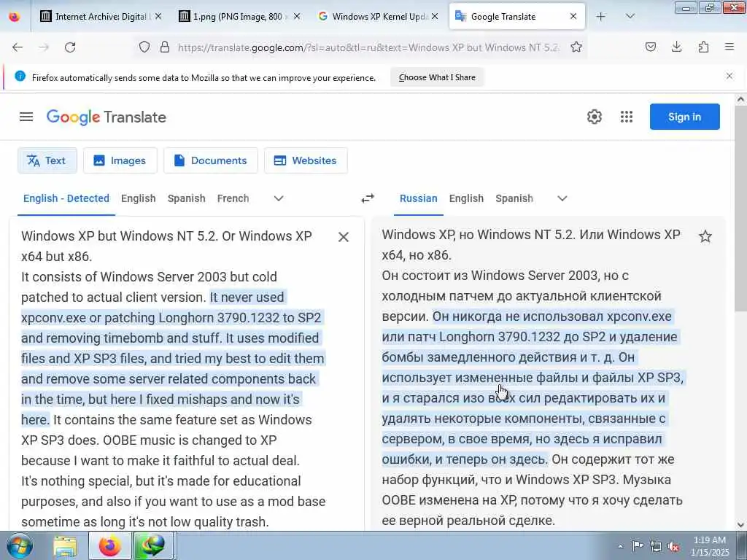Open Firefox application menu
This screenshot has height=560, width=747.
(729, 47)
